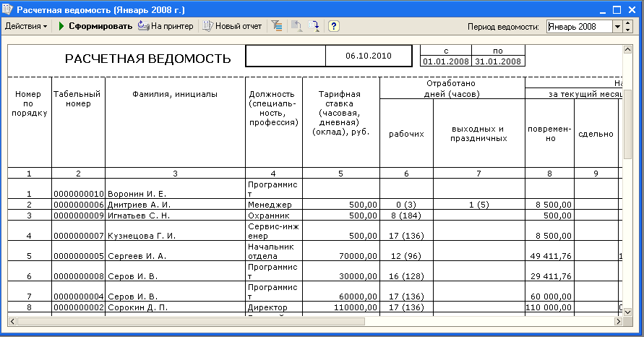
Task: Select the start date cell 01.01.2008
Action: [x=446, y=61]
